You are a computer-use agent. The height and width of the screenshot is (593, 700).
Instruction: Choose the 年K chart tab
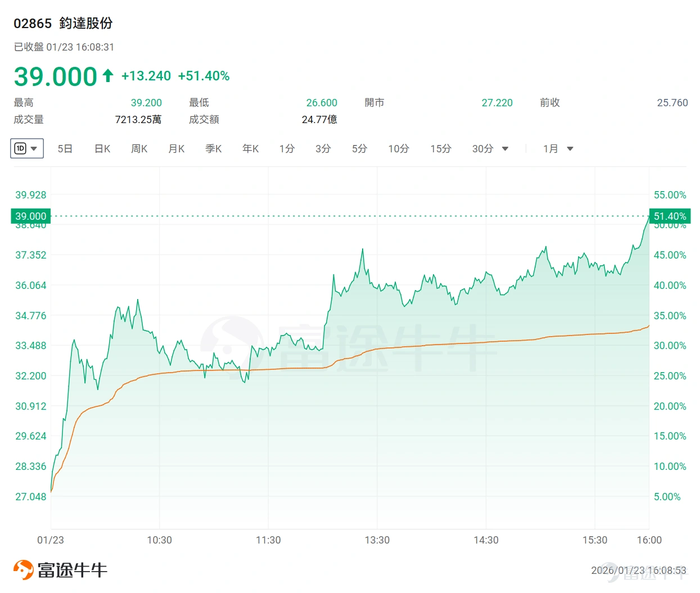coord(251,148)
